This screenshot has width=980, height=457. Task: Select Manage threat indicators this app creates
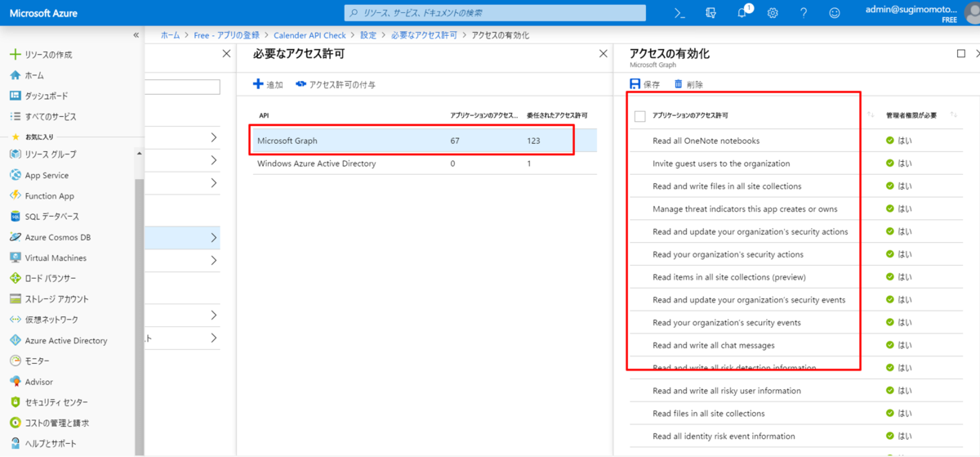746,208
